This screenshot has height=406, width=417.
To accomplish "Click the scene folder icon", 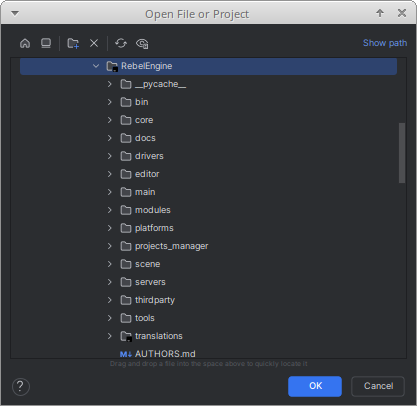I will pyautogui.click(x=126, y=264).
